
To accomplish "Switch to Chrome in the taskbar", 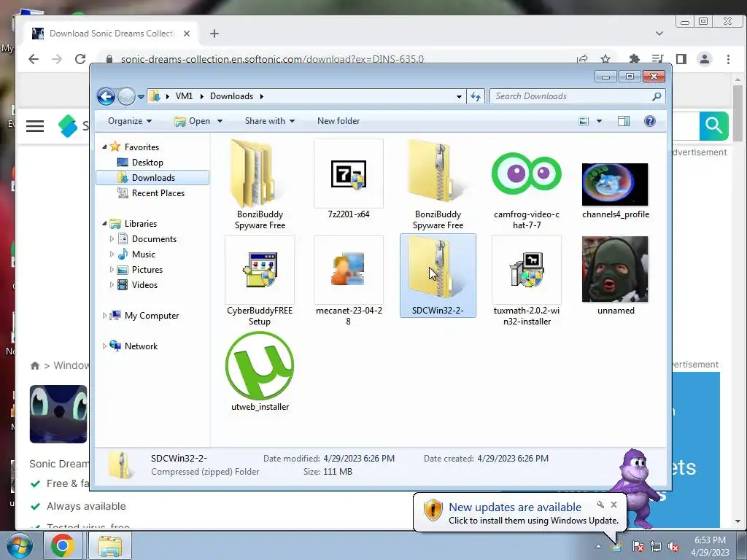I will [x=63, y=545].
